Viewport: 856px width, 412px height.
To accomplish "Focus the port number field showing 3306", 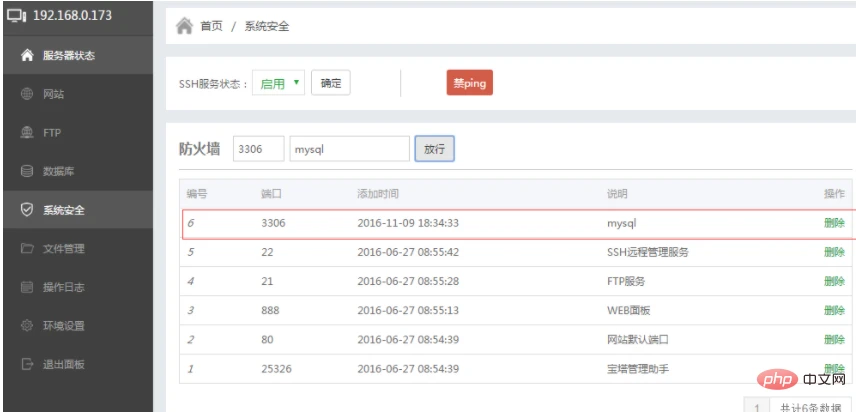I will (x=259, y=149).
